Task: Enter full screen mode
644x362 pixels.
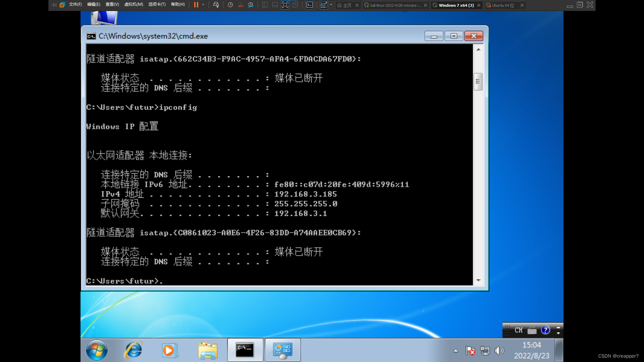Action: click(285, 5)
